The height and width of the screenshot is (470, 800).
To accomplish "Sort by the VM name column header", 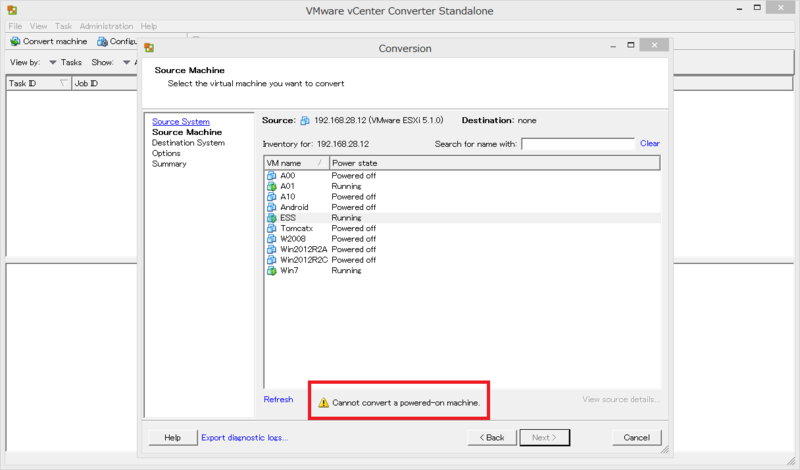I will (296, 163).
